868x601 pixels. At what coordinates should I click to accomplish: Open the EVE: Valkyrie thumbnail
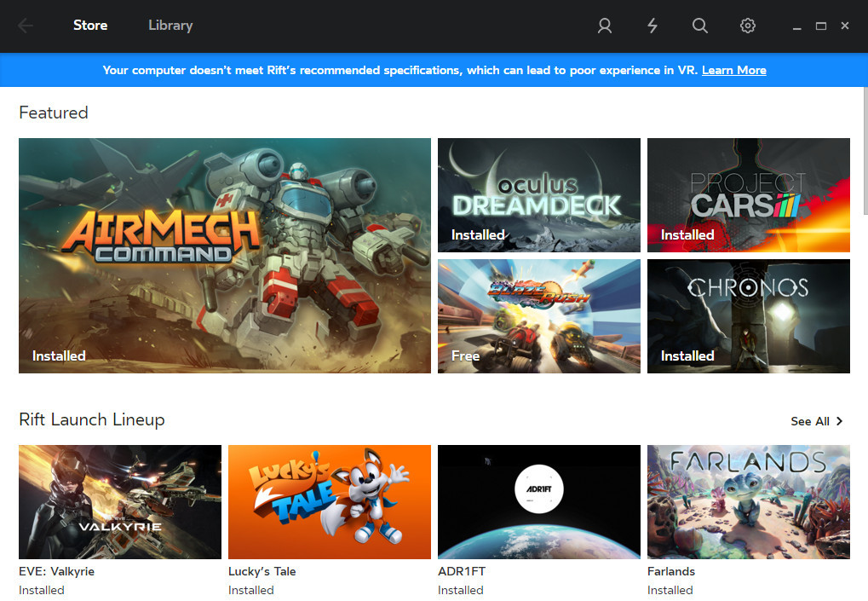120,501
